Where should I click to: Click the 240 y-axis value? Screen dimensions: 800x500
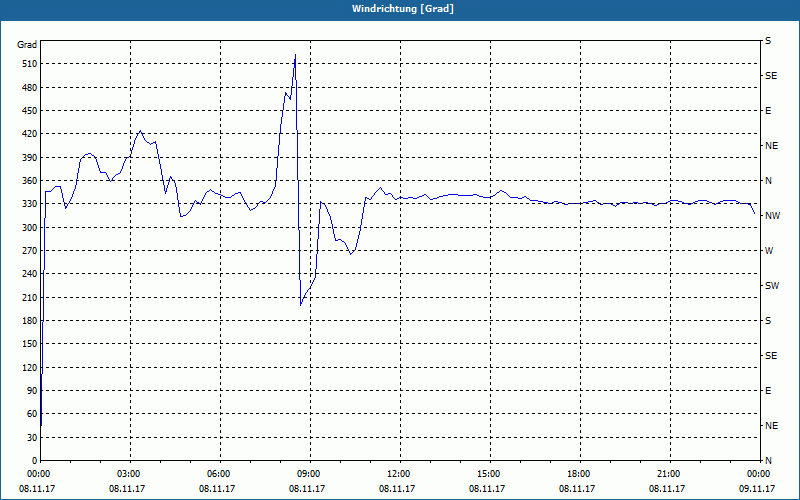pyautogui.click(x=31, y=274)
